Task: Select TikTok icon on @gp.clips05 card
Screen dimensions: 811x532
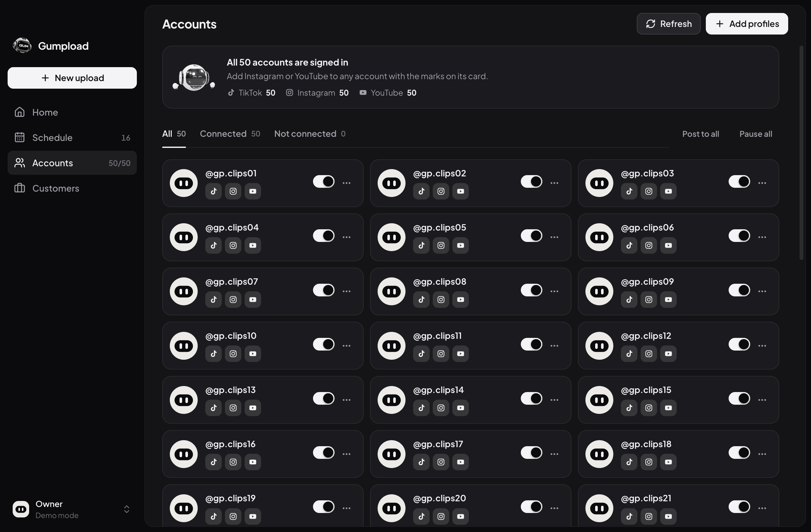Action: pos(422,245)
